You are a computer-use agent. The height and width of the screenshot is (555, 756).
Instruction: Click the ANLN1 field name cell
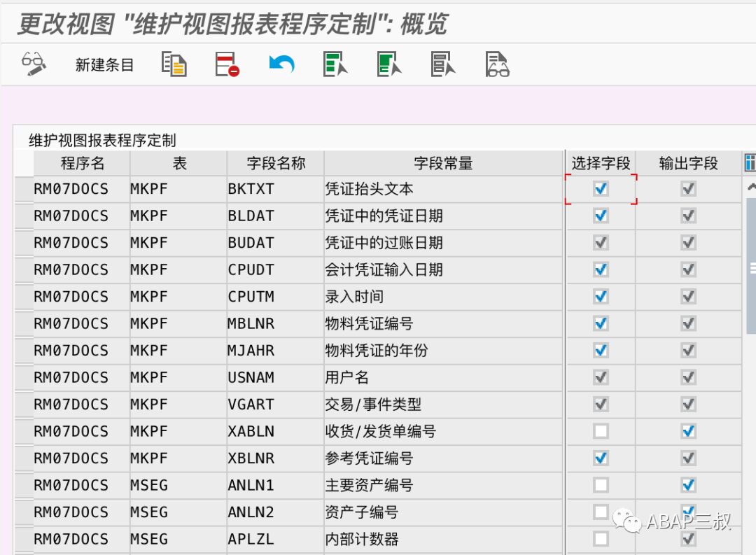pos(276,485)
